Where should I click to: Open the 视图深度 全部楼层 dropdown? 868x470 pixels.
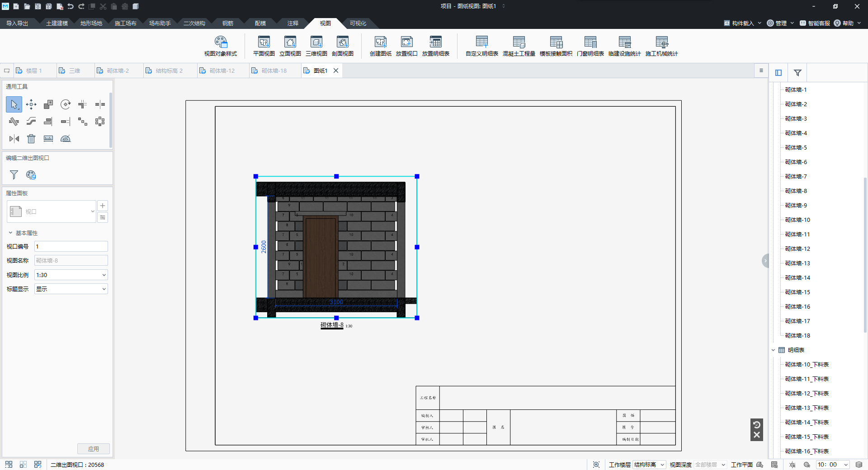pyautogui.click(x=711, y=465)
